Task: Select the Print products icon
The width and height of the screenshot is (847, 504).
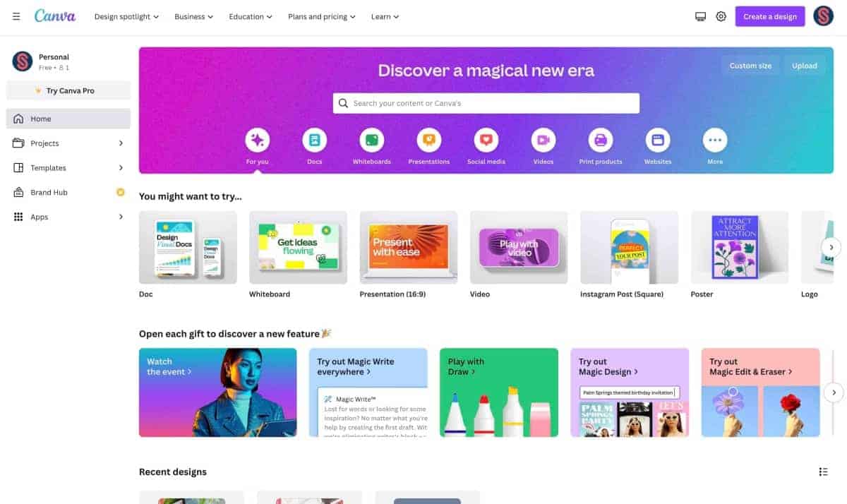Action: pos(601,140)
